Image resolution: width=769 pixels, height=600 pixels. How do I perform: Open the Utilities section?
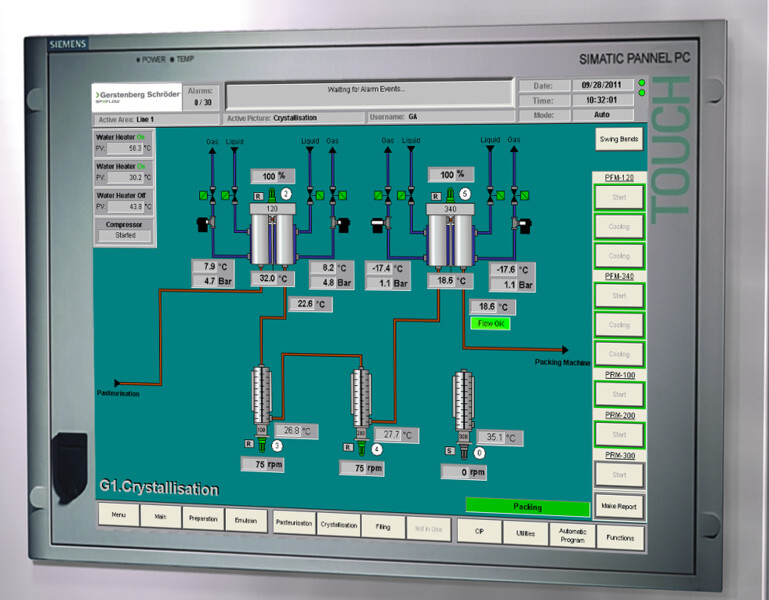coord(525,534)
